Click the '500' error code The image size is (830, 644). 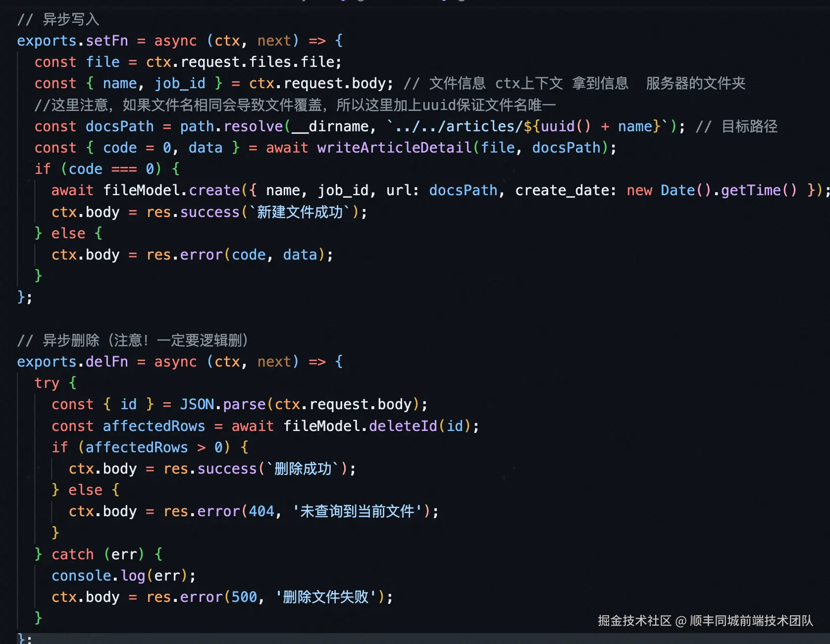(244, 597)
